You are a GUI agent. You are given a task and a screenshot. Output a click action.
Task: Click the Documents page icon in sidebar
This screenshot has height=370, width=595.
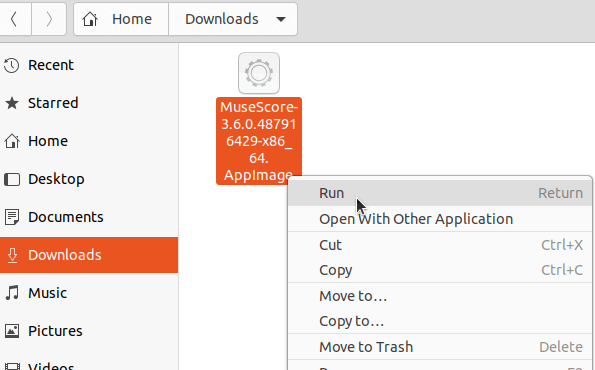[x=12, y=217]
